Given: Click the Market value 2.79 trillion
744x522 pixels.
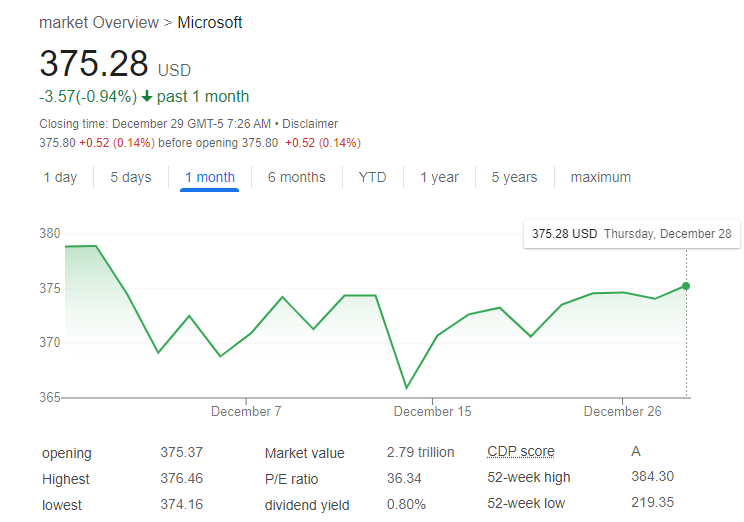Looking at the screenshot, I should click(x=420, y=452).
